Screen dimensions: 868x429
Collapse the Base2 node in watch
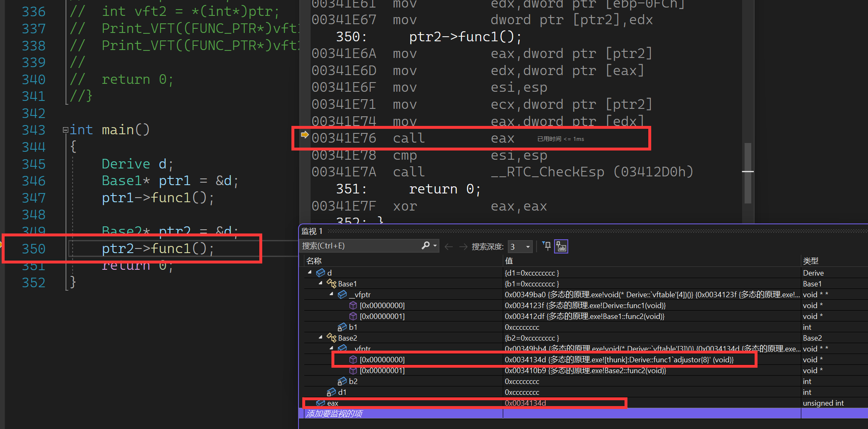pyautogui.click(x=321, y=337)
